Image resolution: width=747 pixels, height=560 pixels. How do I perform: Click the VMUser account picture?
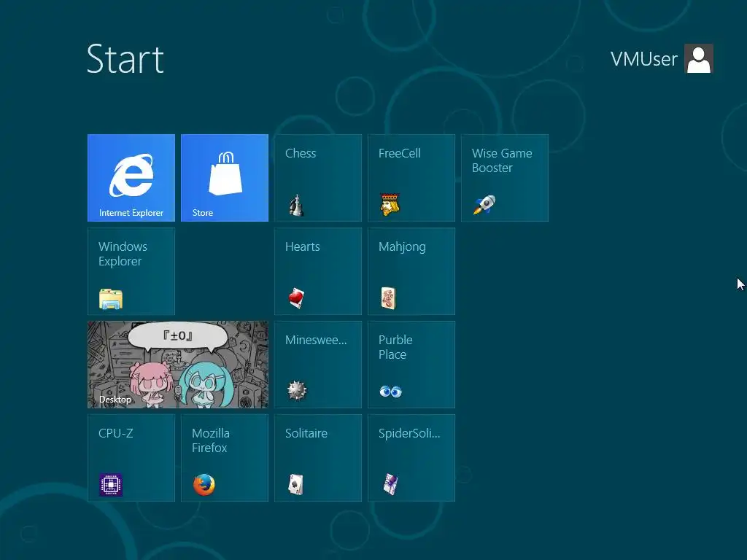click(x=699, y=58)
